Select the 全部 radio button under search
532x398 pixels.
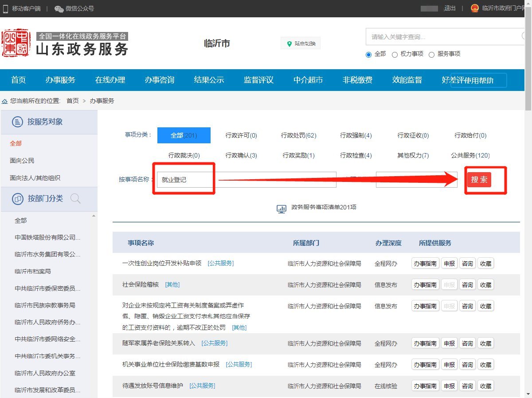pos(368,55)
